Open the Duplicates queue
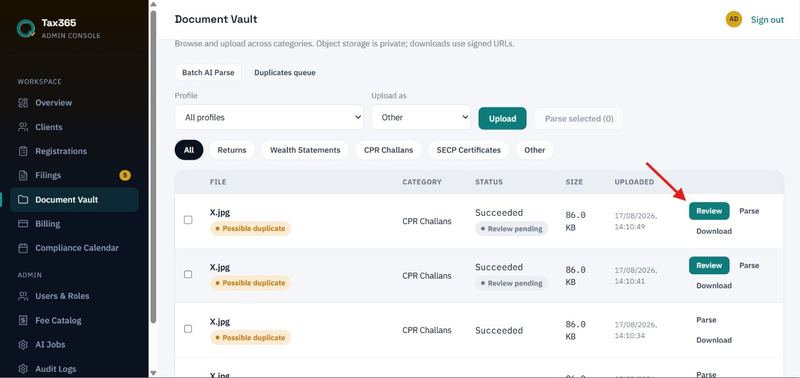This screenshot has width=800, height=378. (x=285, y=72)
